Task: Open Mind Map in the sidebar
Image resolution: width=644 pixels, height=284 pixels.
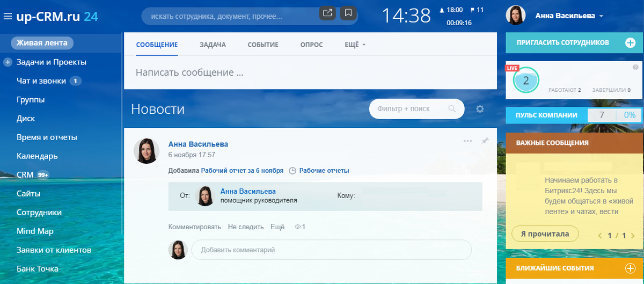Action: click(x=35, y=231)
